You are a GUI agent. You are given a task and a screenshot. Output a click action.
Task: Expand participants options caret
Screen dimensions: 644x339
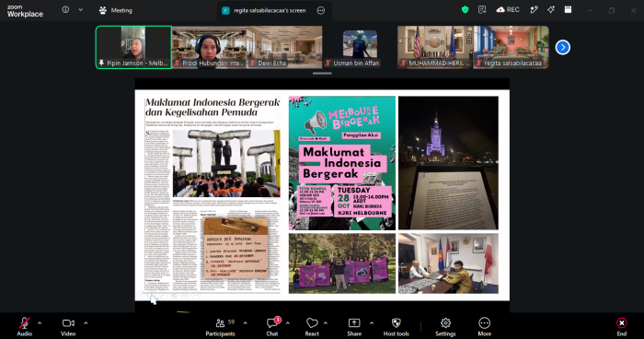coord(246,323)
